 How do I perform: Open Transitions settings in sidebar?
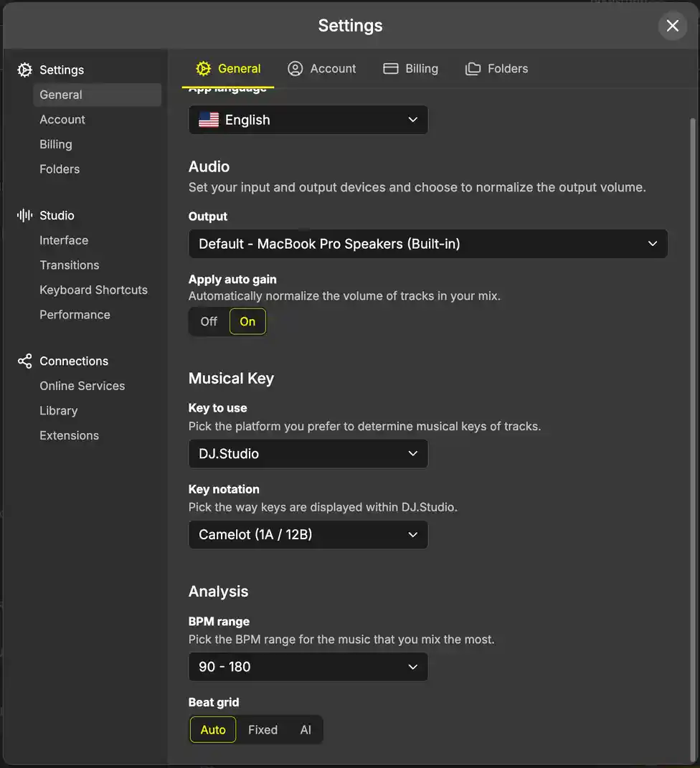pyautogui.click(x=70, y=265)
